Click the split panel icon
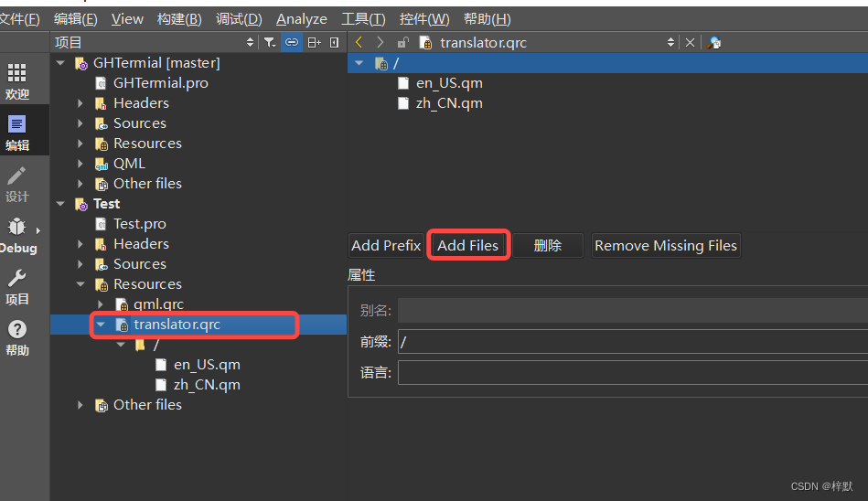This screenshot has width=868, height=501. [x=314, y=43]
